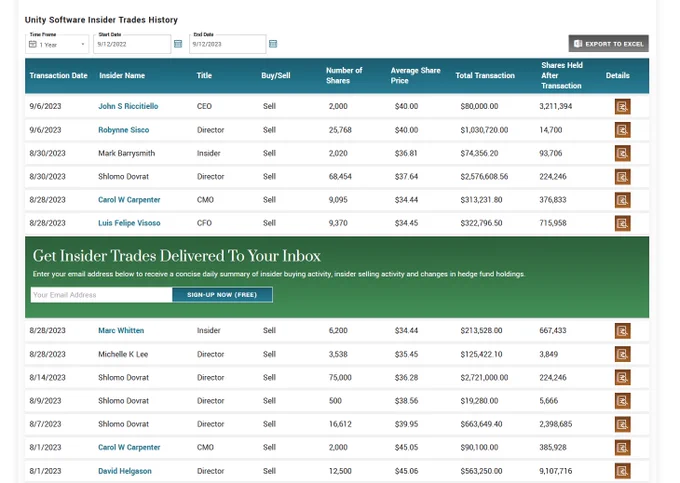Select the CEO title cell
Screen dimensions: 680x483
pyautogui.click(x=204, y=106)
